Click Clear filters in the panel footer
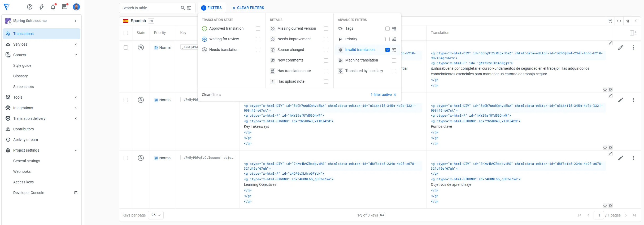This screenshot has height=225, width=644. (x=211, y=95)
